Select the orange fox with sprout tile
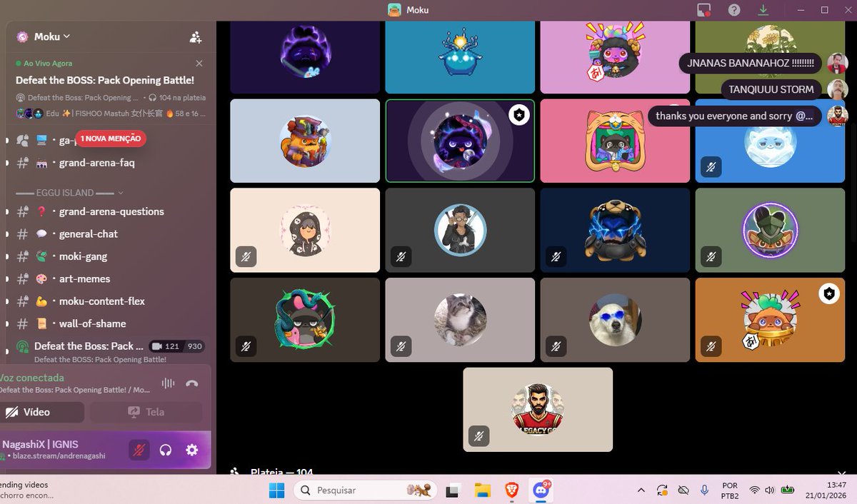The image size is (857, 504). [770, 320]
